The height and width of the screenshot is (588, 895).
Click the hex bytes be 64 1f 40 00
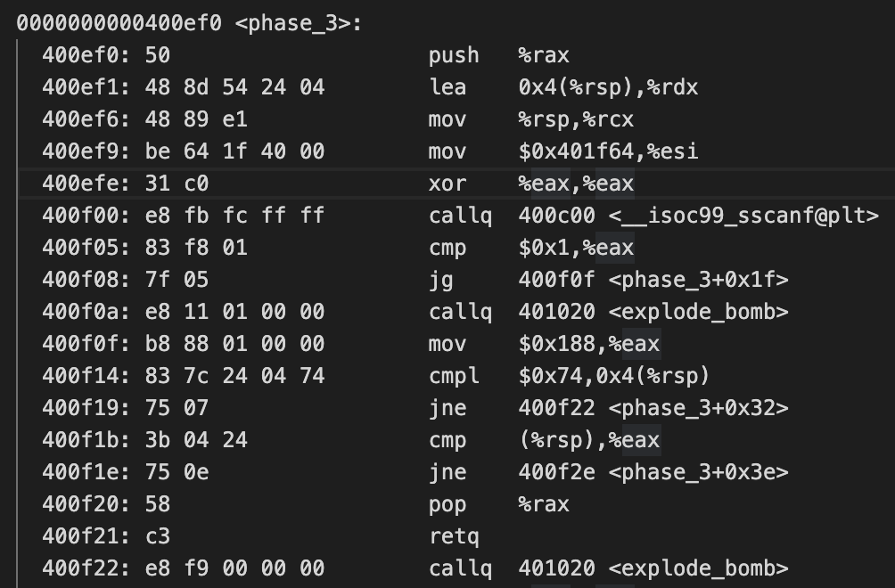(234, 151)
